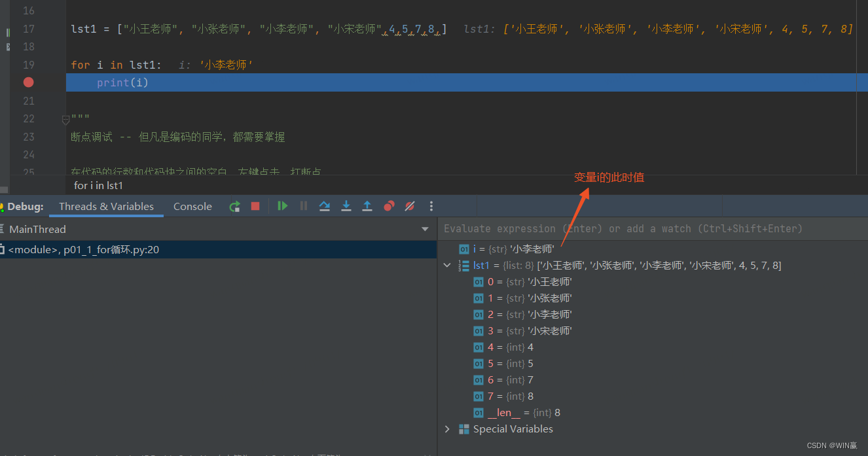Pause the running program
Viewport: 868px width, 456px height.
(304, 206)
